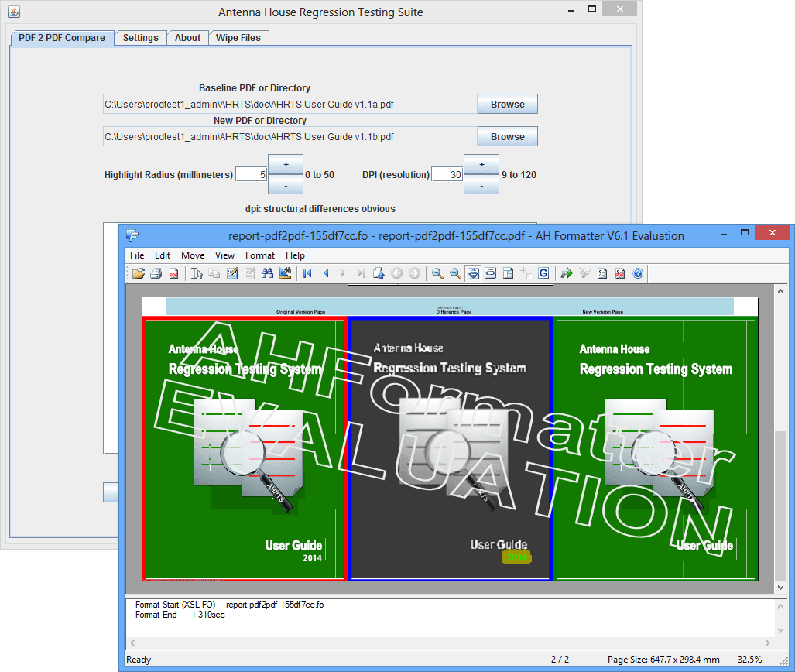Open the Format menu
The height and width of the screenshot is (672, 795).
click(x=260, y=255)
